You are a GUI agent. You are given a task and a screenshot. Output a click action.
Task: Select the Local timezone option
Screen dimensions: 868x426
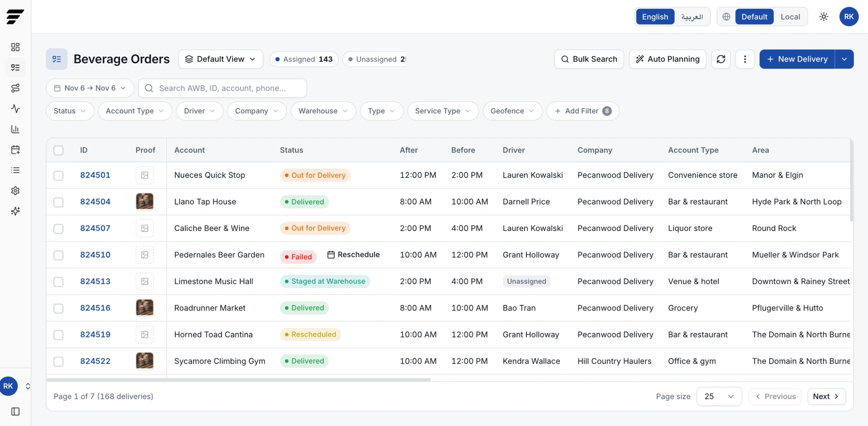point(790,16)
